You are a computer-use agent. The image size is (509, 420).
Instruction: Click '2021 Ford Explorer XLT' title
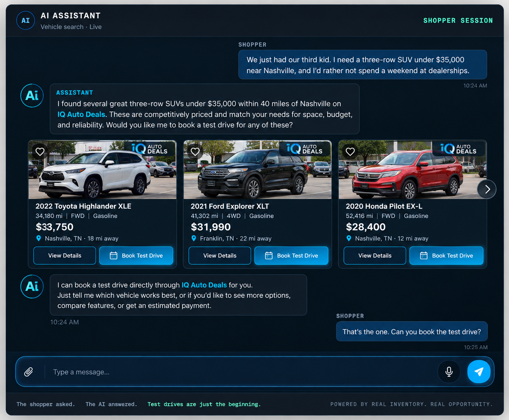(230, 206)
